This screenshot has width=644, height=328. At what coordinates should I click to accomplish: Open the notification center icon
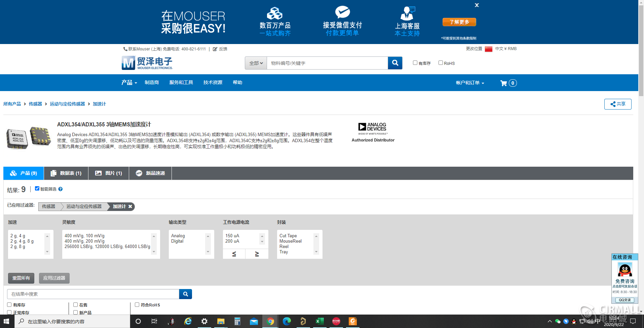coord(633,321)
